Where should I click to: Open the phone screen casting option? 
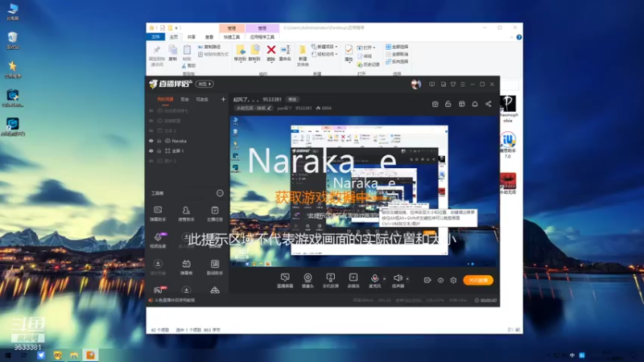pyautogui.click(x=331, y=280)
